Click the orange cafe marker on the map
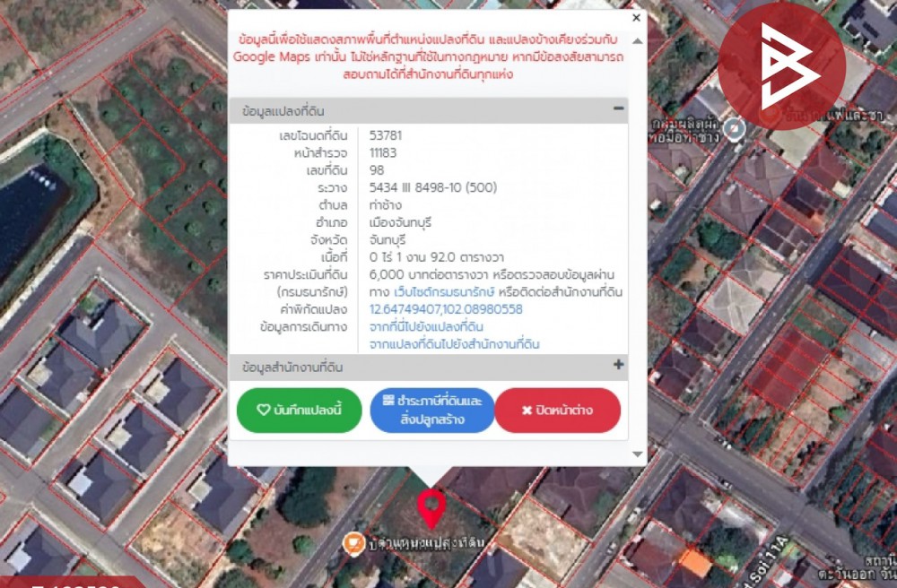 pyautogui.click(x=354, y=543)
